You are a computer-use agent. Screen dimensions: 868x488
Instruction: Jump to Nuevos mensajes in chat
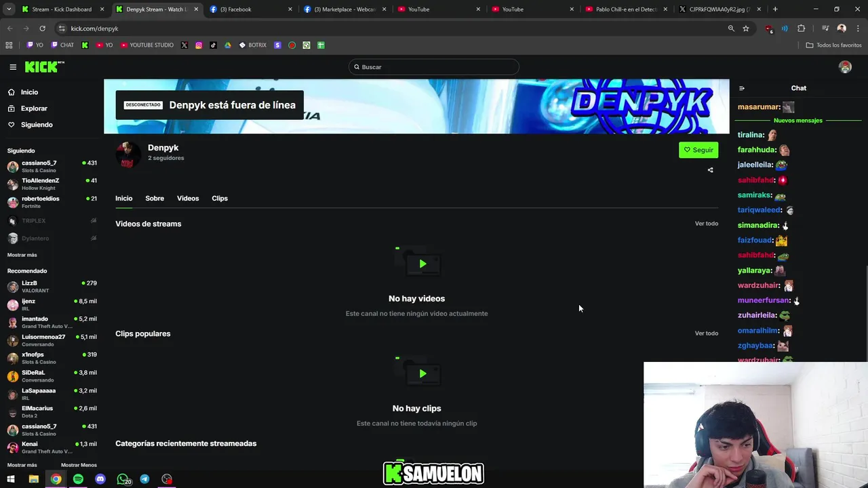point(798,121)
